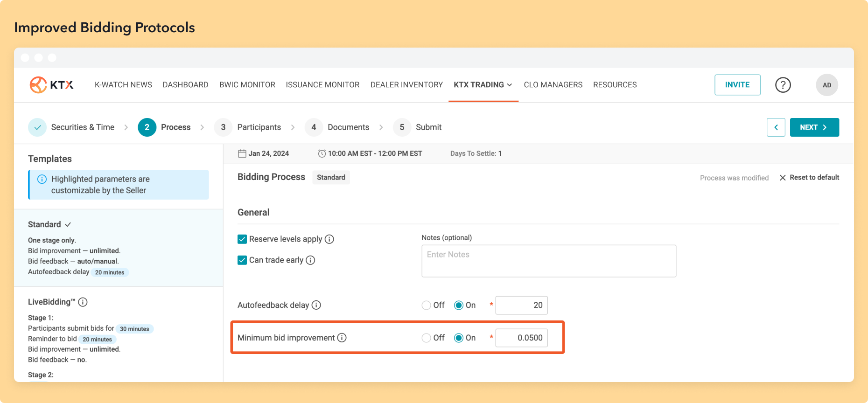Click the KTX logo icon
The width and height of the screenshot is (868, 403).
tap(38, 85)
